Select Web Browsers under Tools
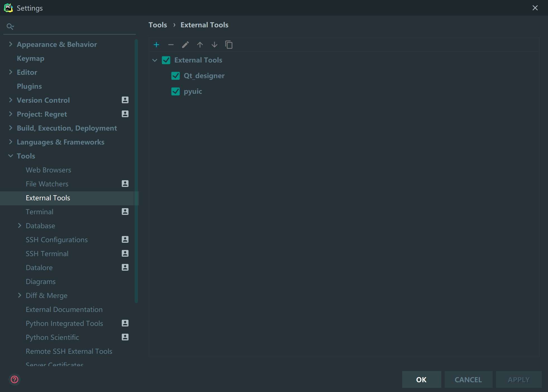 tap(48, 170)
